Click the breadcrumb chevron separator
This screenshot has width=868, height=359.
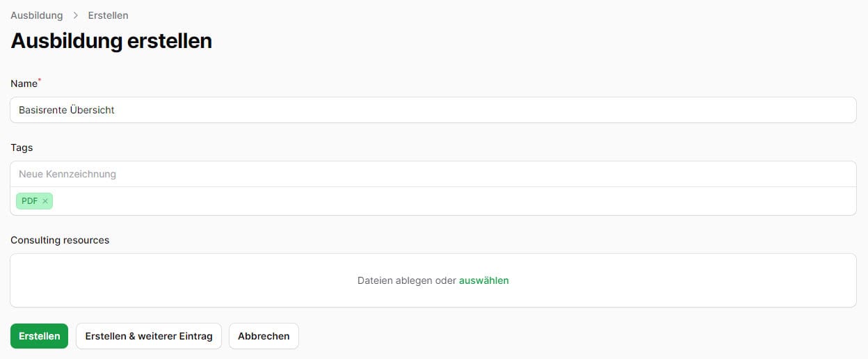[75, 15]
